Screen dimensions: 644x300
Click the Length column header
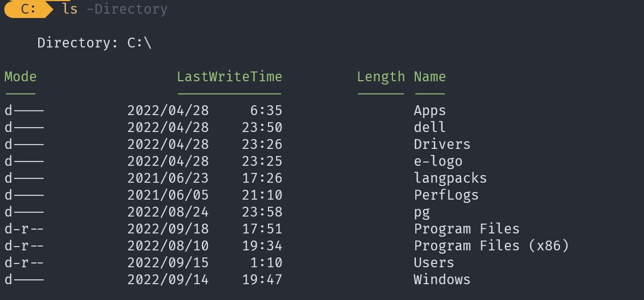coord(381,77)
